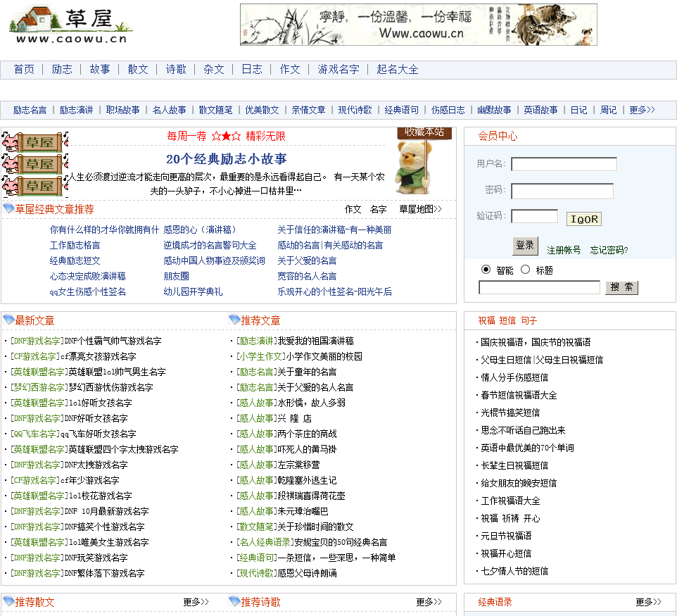Image resolution: width=677 pixels, height=616 pixels.
Task: Open 杂文 menu item
Action: [214, 70]
